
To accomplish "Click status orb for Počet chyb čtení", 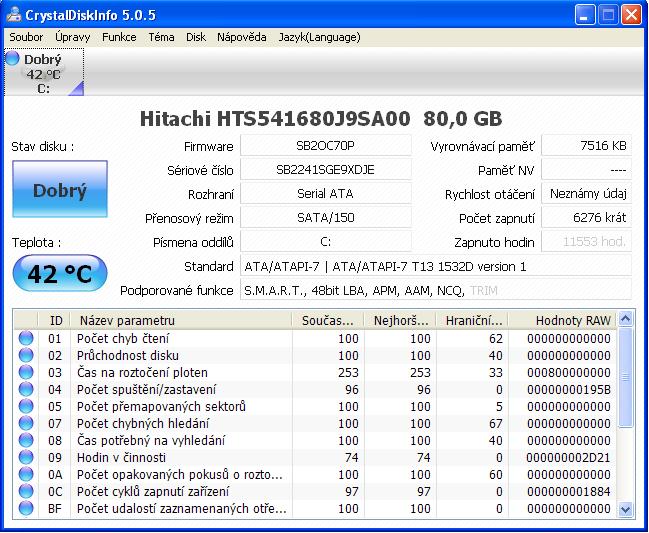I will 26,338.
